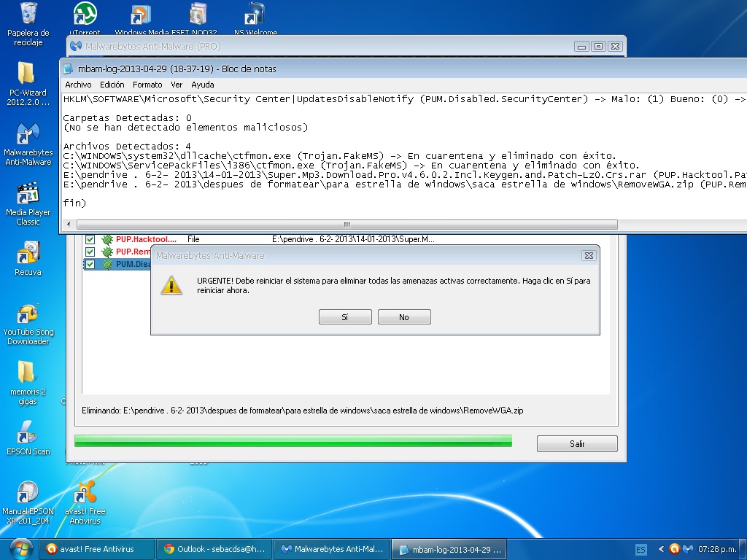The height and width of the screenshot is (560, 747).
Task: Click the bug icon beside PUP.Rem entry
Action: point(107,252)
